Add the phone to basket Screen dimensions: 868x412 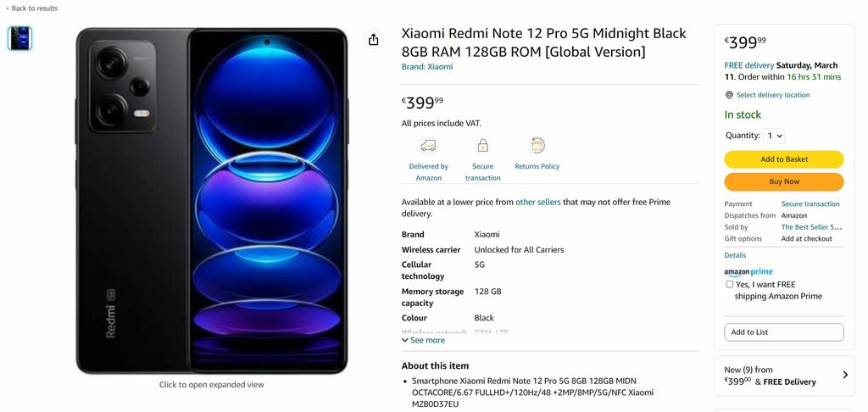point(784,159)
